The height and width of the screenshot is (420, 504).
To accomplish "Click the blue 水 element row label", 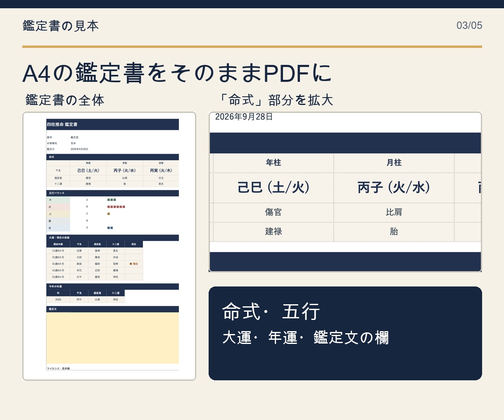I will point(58,228).
